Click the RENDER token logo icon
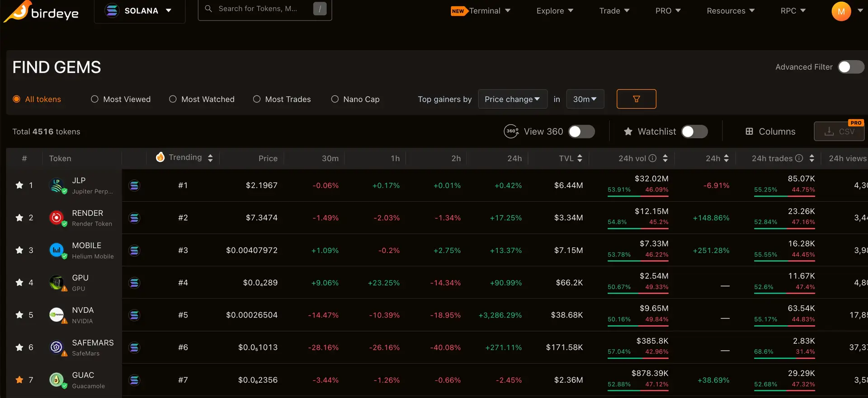The image size is (868, 398). pos(57,218)
